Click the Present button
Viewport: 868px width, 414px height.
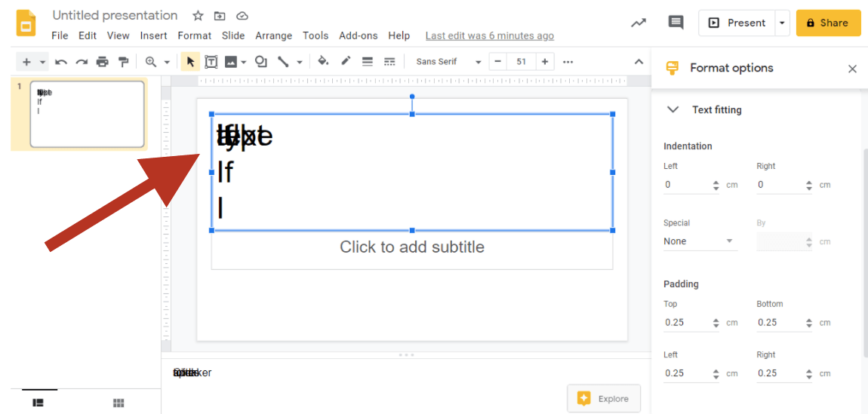tap(737, 23)
